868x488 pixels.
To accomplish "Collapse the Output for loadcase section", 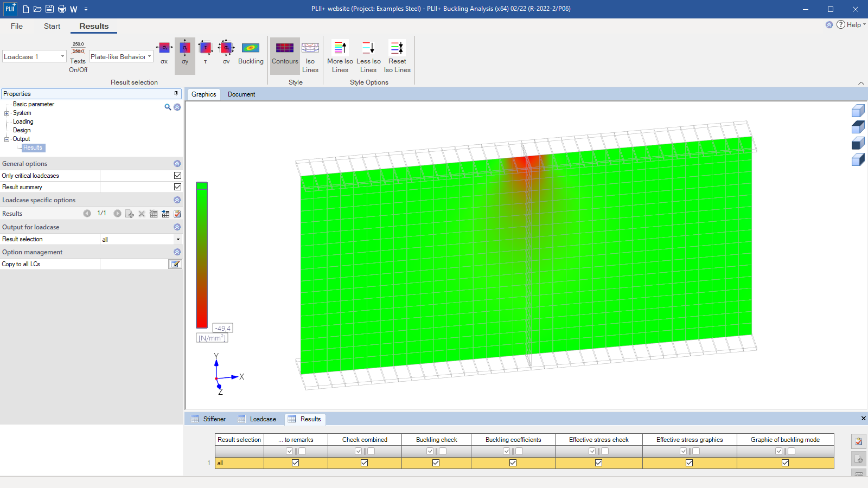I will click(x=177, y=227).
